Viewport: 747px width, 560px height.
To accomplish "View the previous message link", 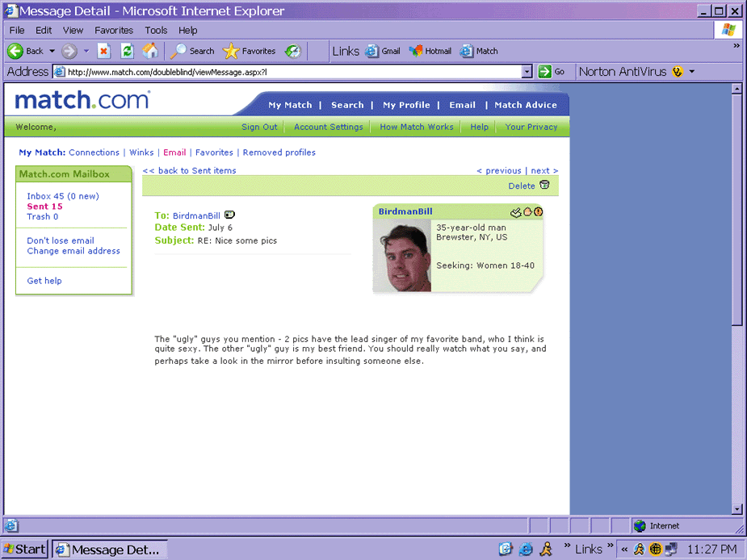I will coord(499,170).
